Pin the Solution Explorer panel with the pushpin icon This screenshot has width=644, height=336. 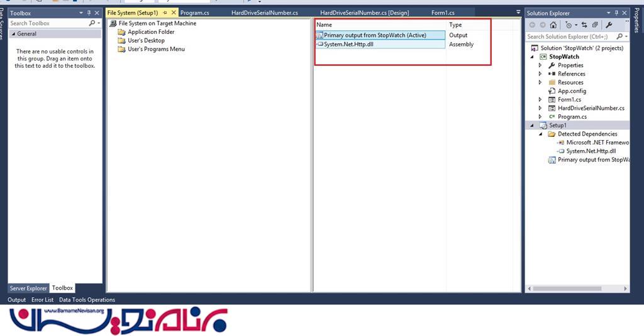point(616,13)
